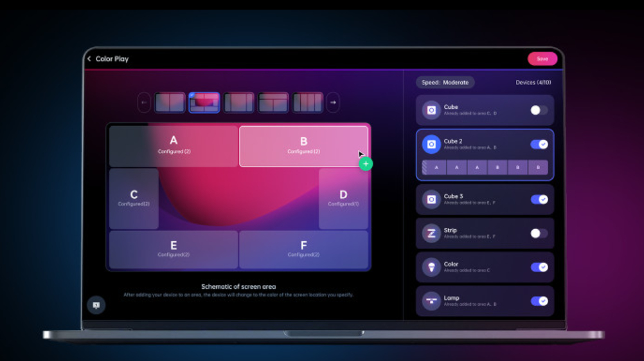Click the Color bulb device icon

[x=431, y=267]
